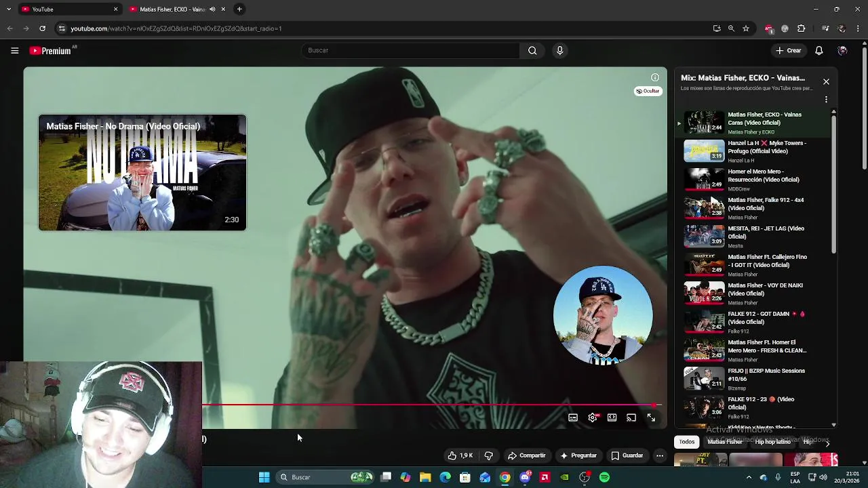Mute the audio-playing tab via speaker icon
The image size is (868, 488).
click(212, 9)
